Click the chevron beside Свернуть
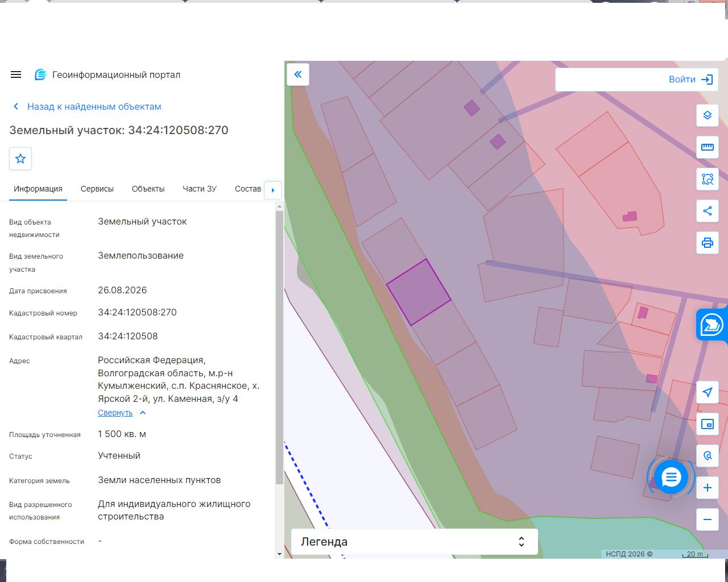This screenshot has height=582, width=728. point(143,413)
